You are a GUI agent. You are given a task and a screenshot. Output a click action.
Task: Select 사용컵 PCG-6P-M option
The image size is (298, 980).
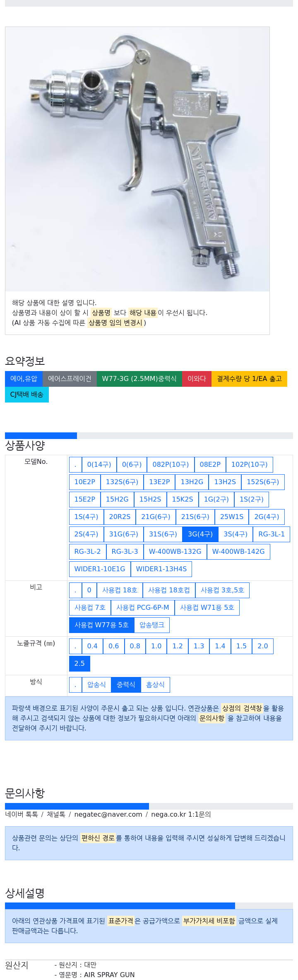point(142,608)
